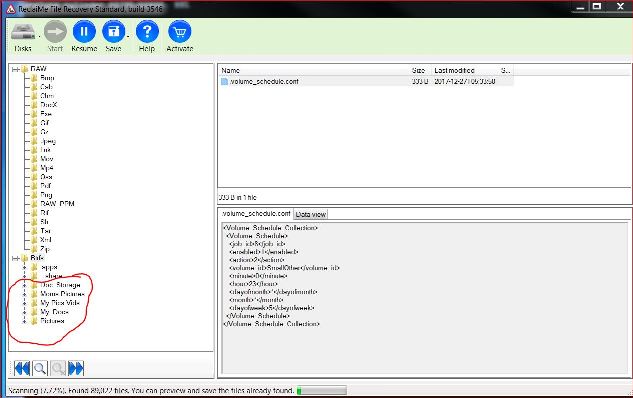The height and width of the screenshot is (398, 633).
Task: Select the Gz folder in tree
Action: [x=44, y=132]
